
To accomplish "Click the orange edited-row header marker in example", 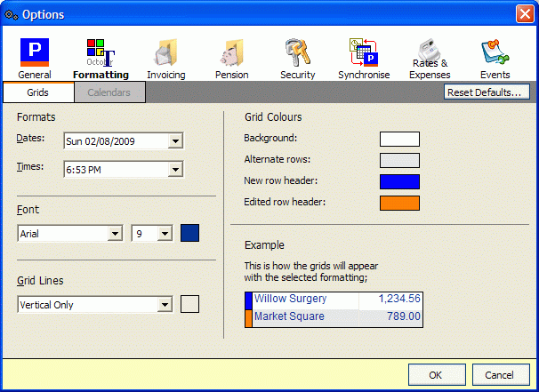I will [249, 318].
